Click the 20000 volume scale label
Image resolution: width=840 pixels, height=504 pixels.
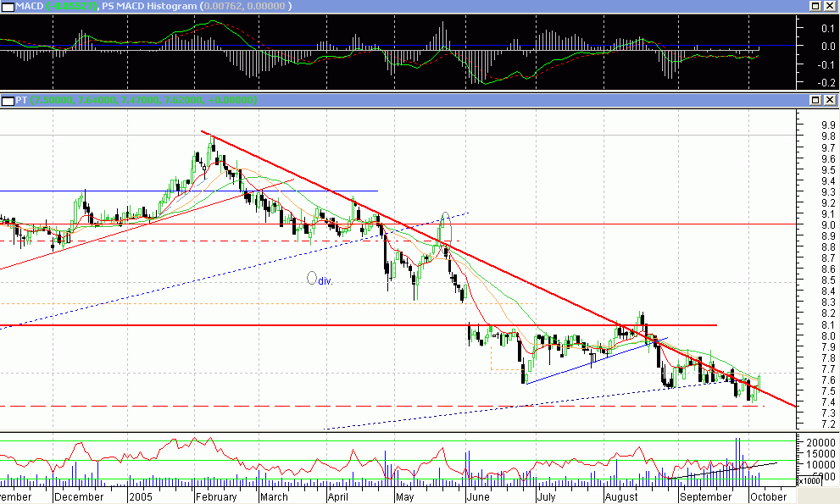(x=821, y=442)
